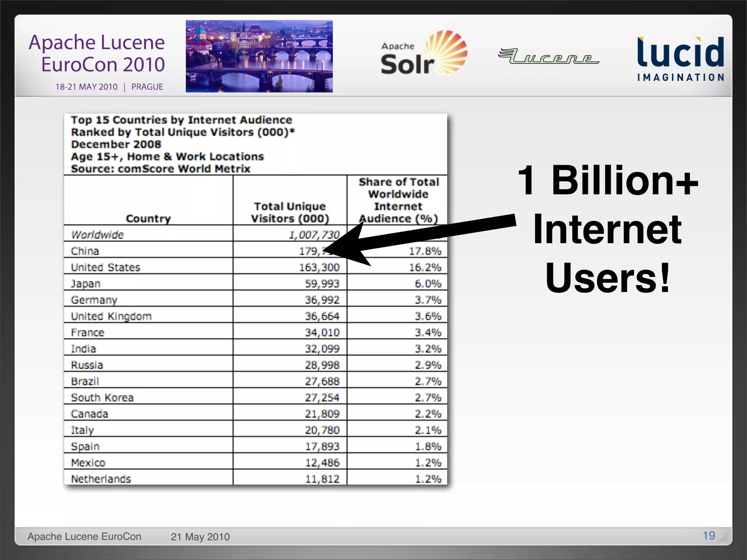Screen dimensions: 747x560
Task: Click the '18-21 MAY 2010 | PRAGUE' text
Action: tap(109, 87)
